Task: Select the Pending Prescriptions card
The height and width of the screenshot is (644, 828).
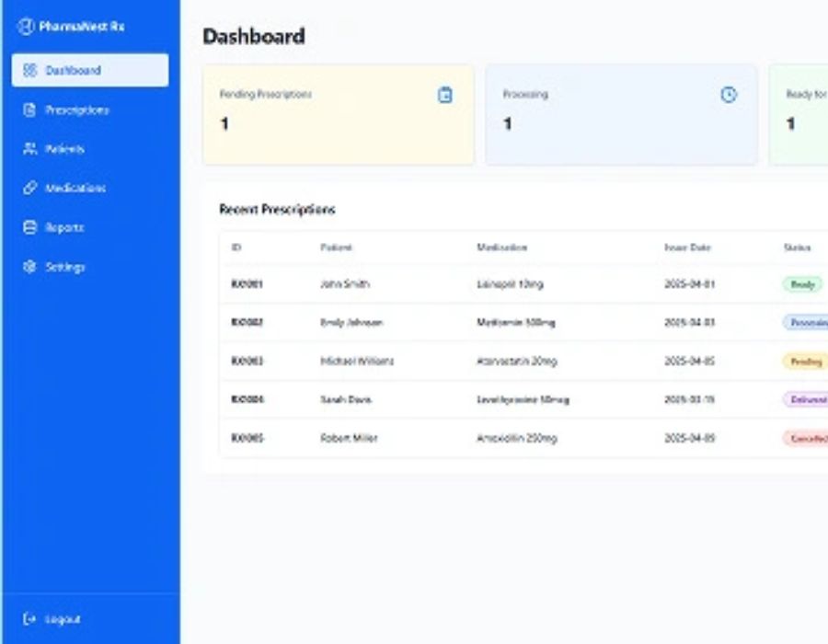Action: [339, 115]
